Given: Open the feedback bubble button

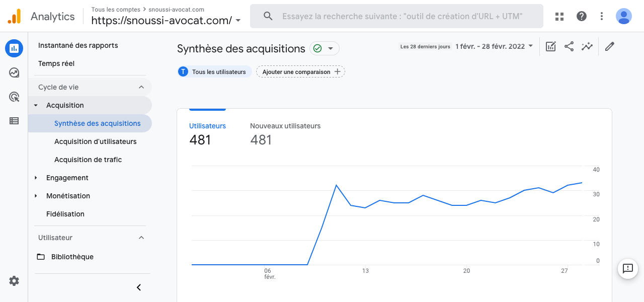Looking at the screenshot, I should click(627, 269).
